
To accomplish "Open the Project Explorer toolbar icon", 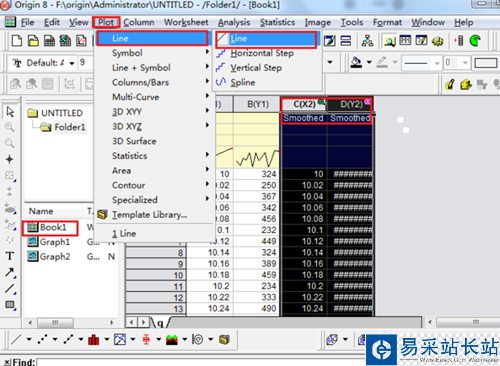I will click(389, 41).
